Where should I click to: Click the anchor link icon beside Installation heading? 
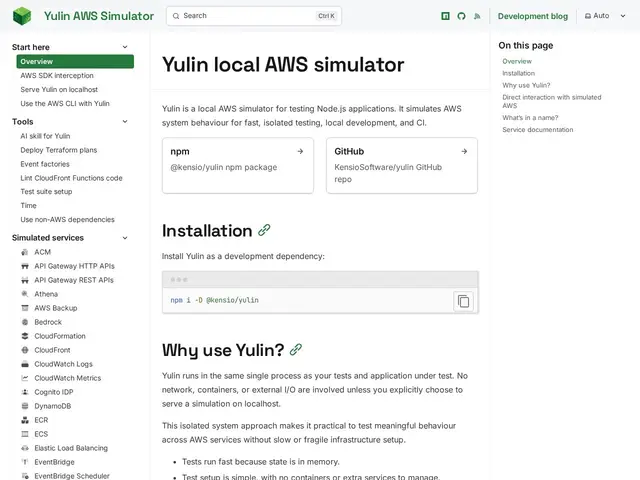coord(264,230)
